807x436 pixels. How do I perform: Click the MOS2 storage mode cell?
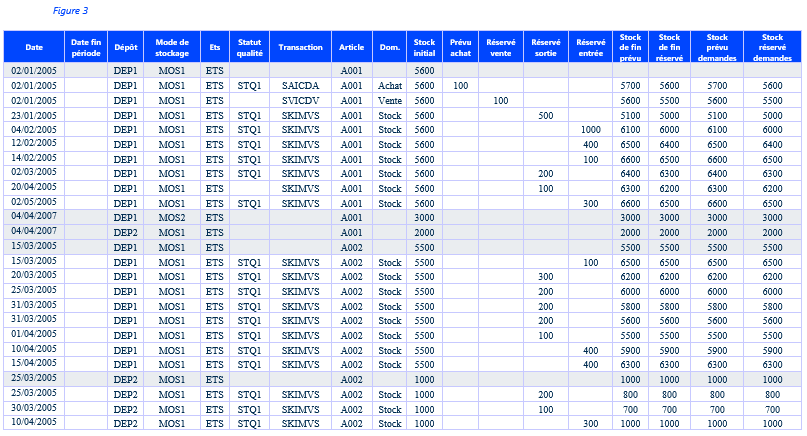click(x=172, y=217)
